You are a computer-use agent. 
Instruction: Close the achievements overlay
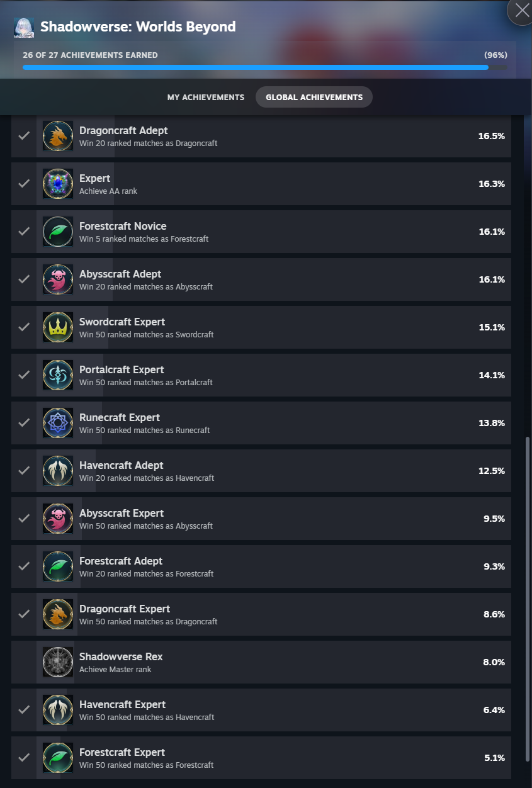coord(522,10)
